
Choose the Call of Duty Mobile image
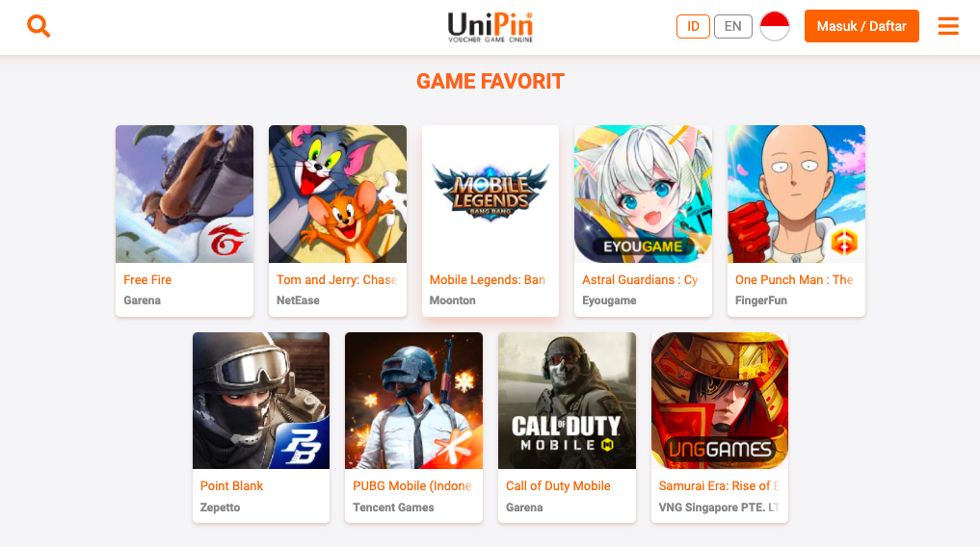(567, 401)
